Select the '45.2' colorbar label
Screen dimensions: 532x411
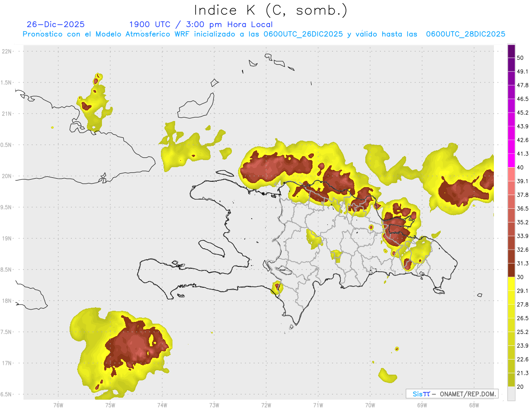click(x=523, y=113)
